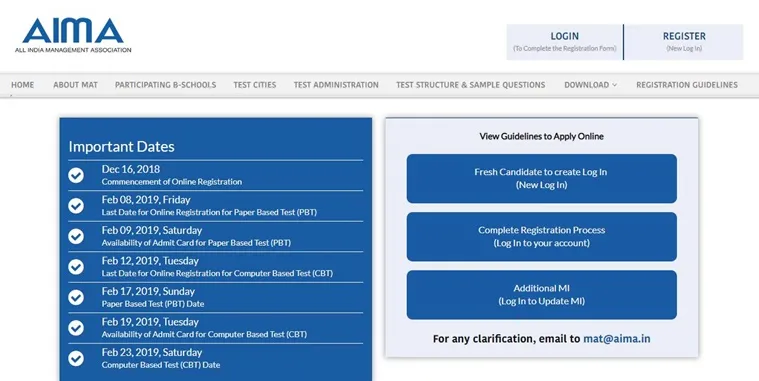
Task: Click checkmark icon beside Feb 19, 2019, Tuesday
Action: coord(76,328)
